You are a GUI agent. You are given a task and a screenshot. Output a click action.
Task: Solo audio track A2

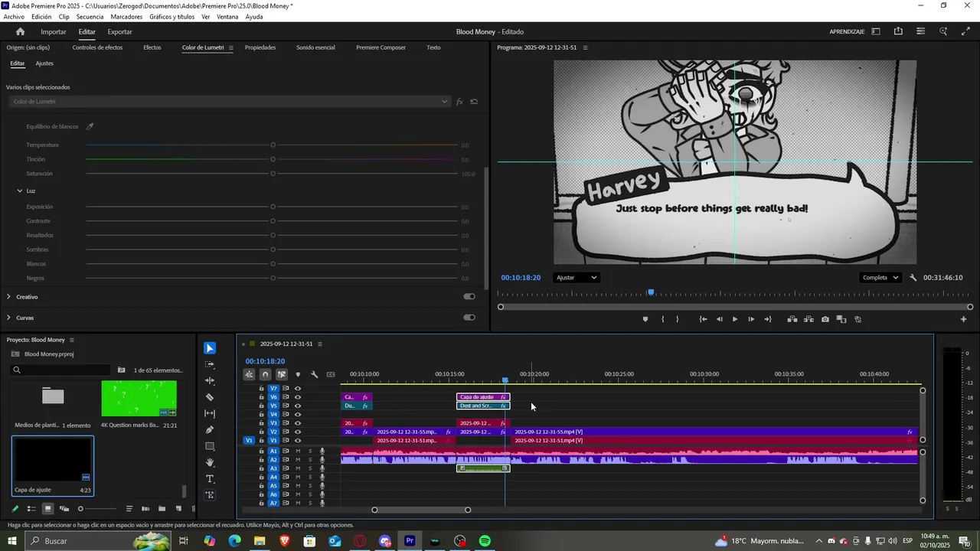[310, 460]
